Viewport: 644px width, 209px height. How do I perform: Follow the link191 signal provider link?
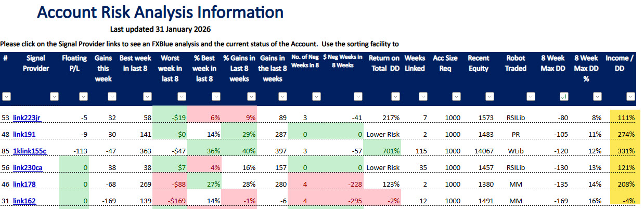click(23, 135)
